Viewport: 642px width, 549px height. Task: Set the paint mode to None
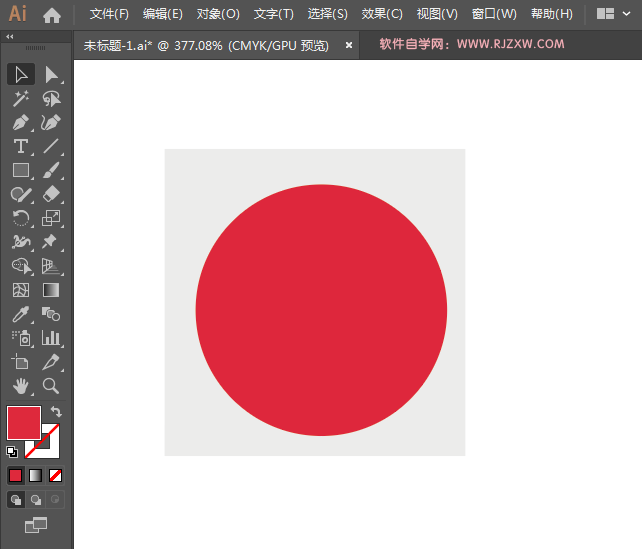(56, 475)
